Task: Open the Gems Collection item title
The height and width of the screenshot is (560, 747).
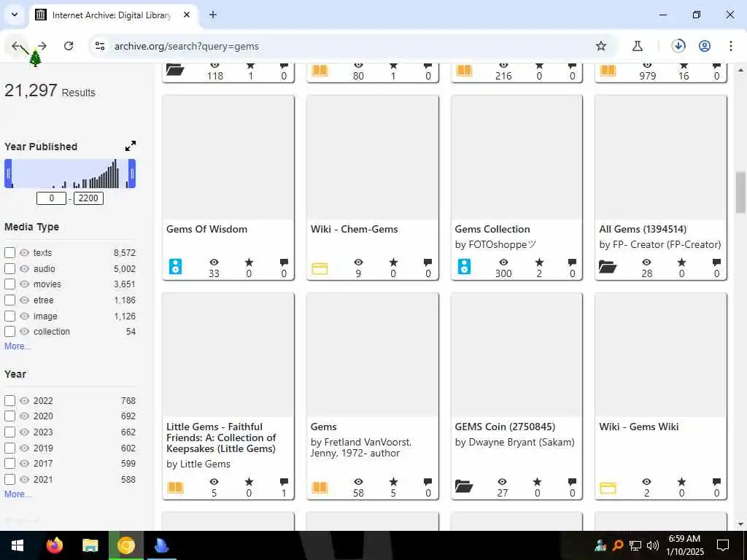Action: point(492,229)
